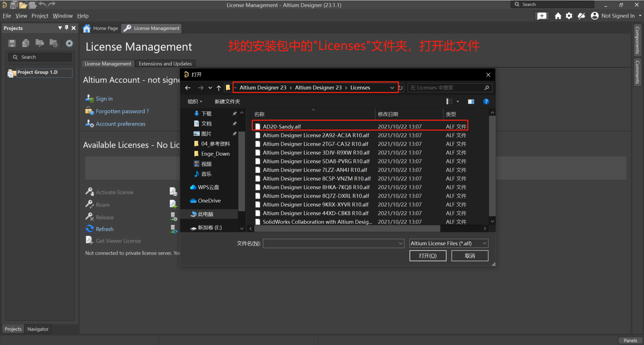
Task: Click the folder-gear icon in Projects toolbar
Action: [x=54, y=43]
